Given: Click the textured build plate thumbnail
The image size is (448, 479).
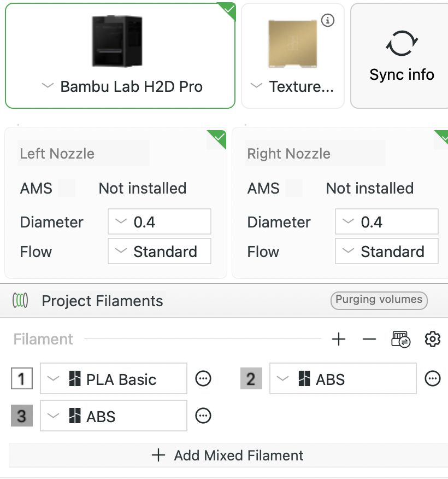Looking at the screenshot, I should tap(292, 44).
